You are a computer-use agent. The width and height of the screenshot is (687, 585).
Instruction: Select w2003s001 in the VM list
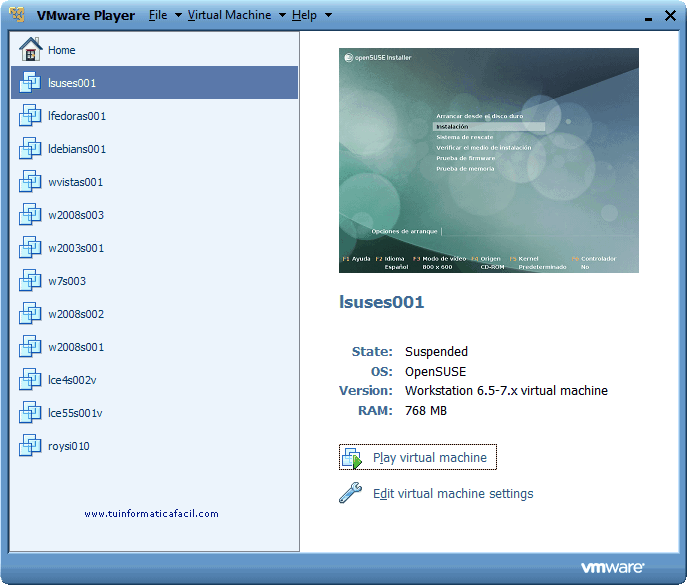coord(154,248)
